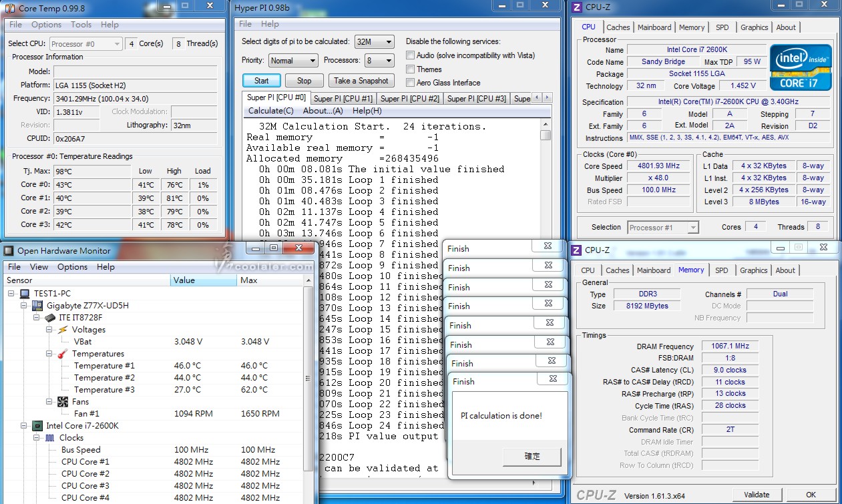Screen dimensions: 842x504
Task: Click the Open Hardware Monitor title bar icon
Action: pos(9,251)
